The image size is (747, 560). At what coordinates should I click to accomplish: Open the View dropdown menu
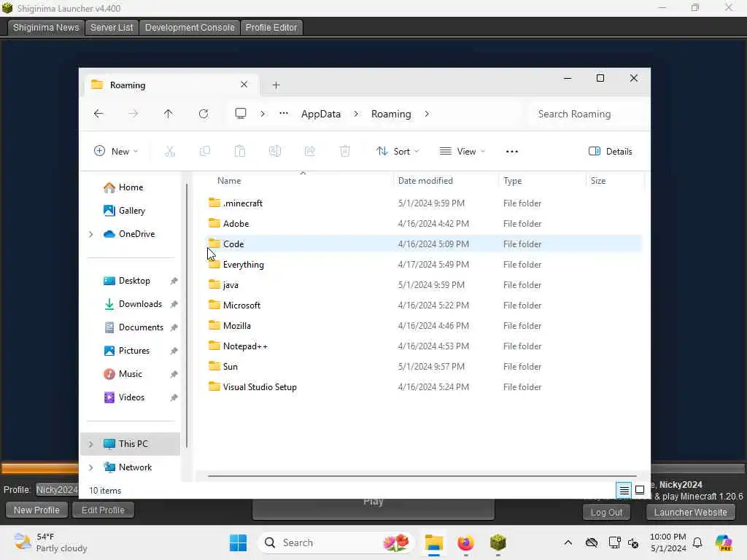(462, 152)
